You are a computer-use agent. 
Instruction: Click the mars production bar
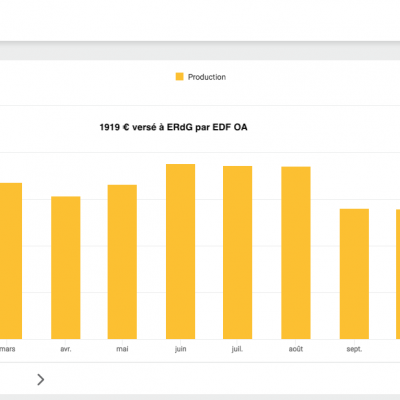(11, 261)
